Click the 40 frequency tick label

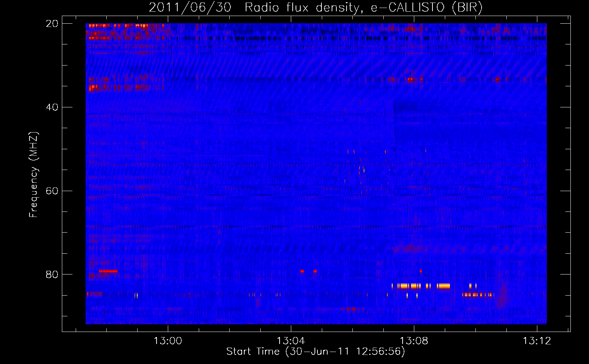52,107
